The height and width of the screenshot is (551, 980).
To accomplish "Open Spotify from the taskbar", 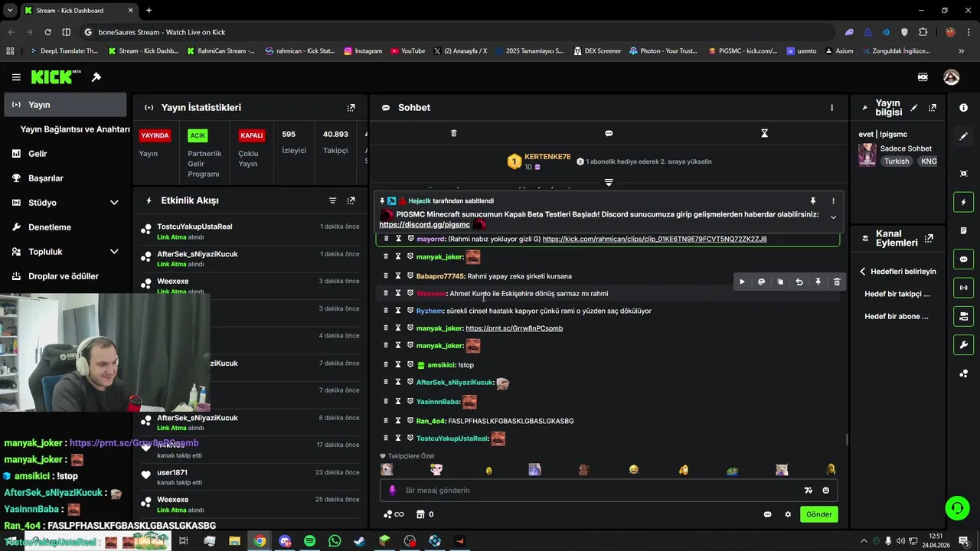I will coord(309,541).
